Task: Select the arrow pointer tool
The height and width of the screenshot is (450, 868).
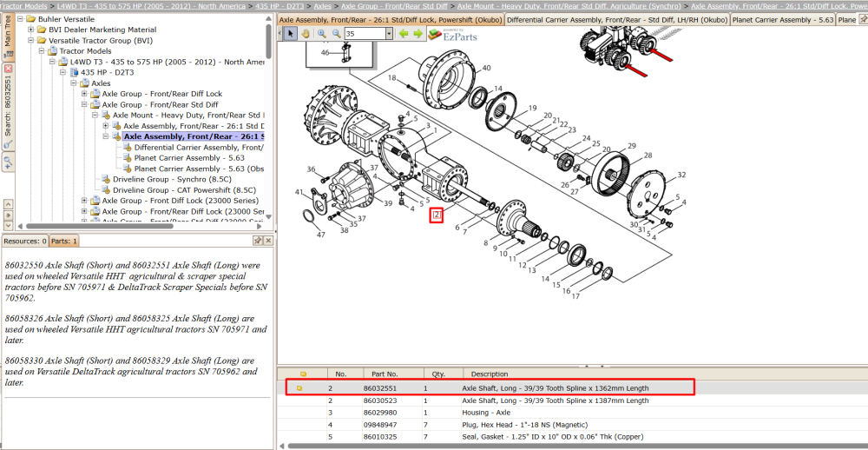Action: coord(292,34)
